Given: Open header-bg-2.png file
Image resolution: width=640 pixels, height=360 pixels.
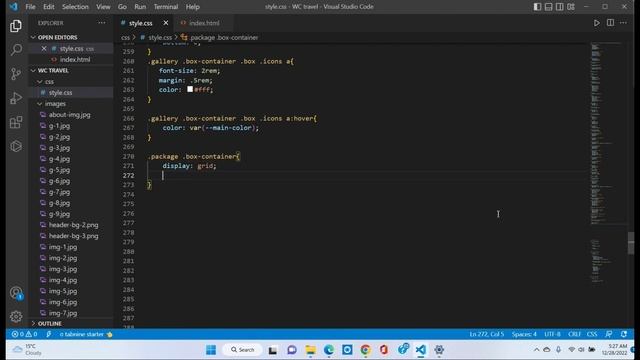Looking at the screenshot, I should point(73,225).
